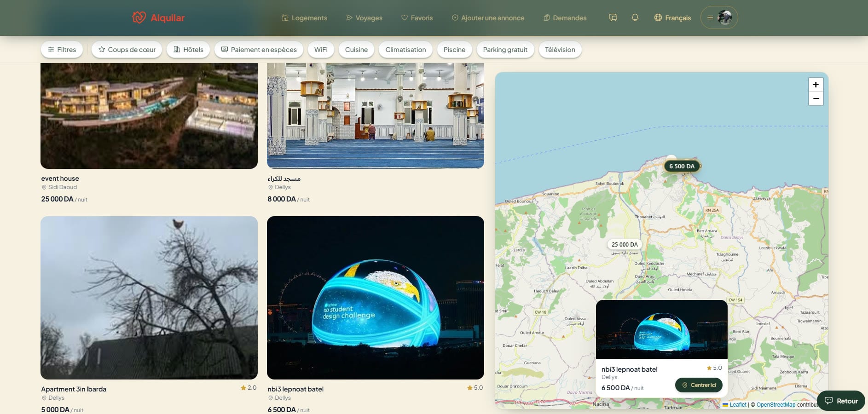Open the notifications bell icon
Image resolution: width=868 pixels, height=414 pixels.
pos(635,17)
